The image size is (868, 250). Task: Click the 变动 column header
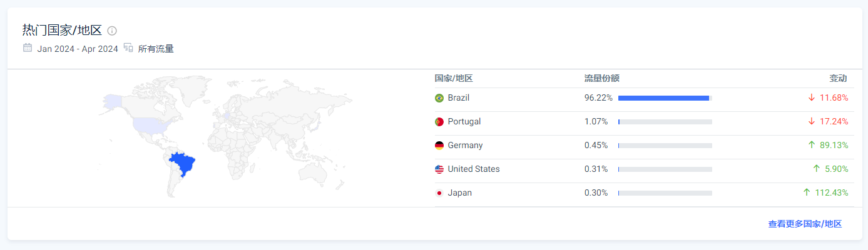(x=838, y=78)
